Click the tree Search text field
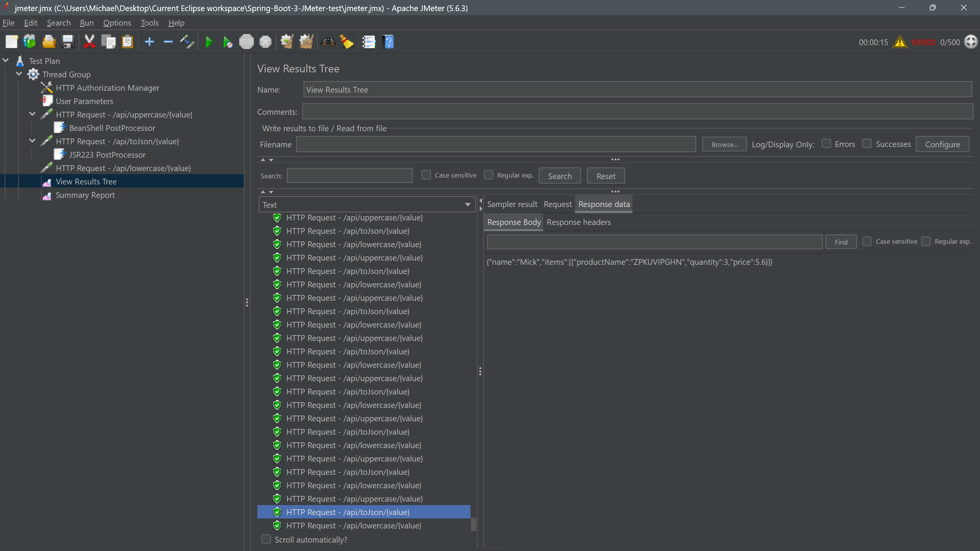Viewport: 980px width, 551px height. (350, 176)
